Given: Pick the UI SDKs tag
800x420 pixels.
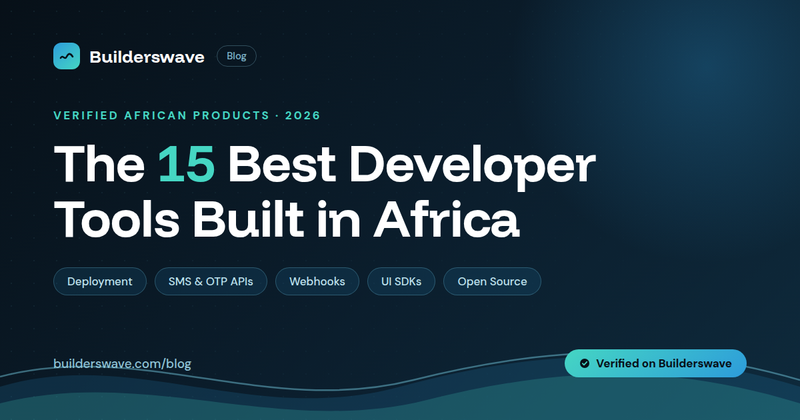Looking at the screenshot, I should (x=401, y=281).
